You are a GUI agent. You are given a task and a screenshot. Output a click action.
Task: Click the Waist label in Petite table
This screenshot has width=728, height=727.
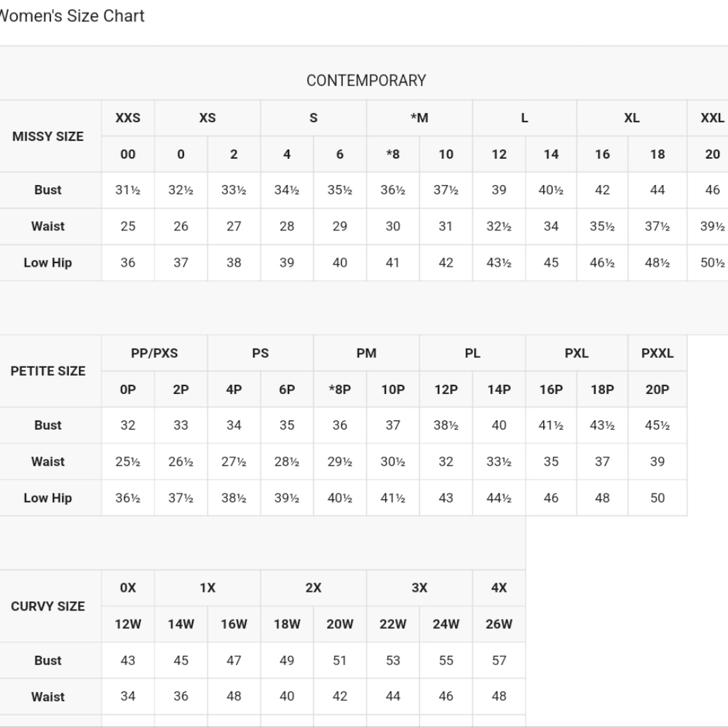click(x=48, y=462)
